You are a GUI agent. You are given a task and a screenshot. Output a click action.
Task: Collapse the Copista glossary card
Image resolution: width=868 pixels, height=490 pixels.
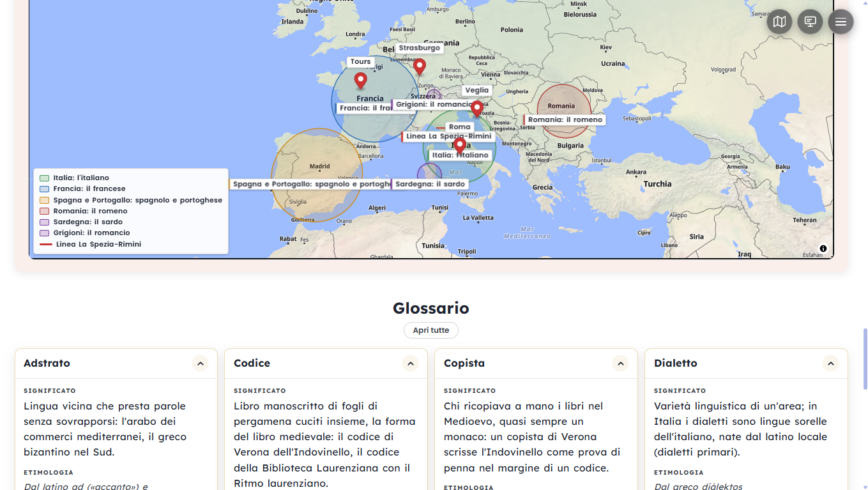click(x=620, y=364)
